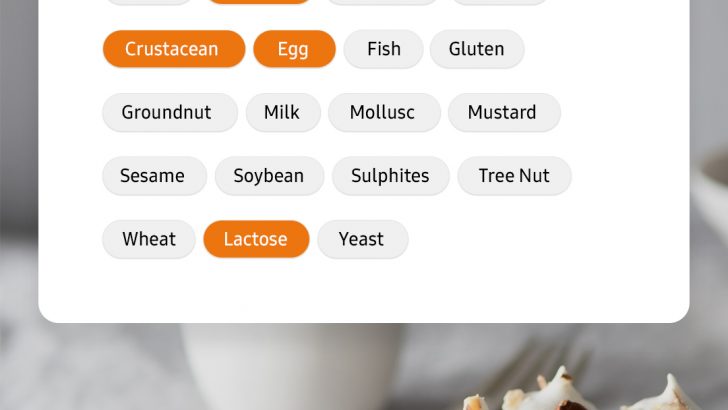Click the cut-off grey chip above Crustacean
The image size is (728, 410).
pyautogui.click(x=148, y=2)
